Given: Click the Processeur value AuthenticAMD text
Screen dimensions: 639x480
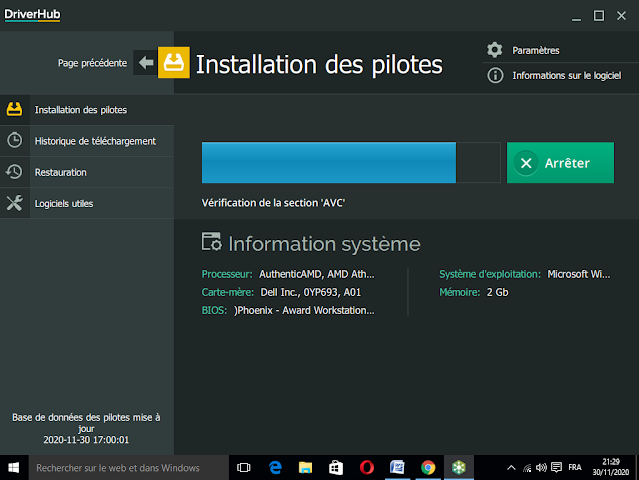Looking at the screenshot, I should click(x=317, y=274).
